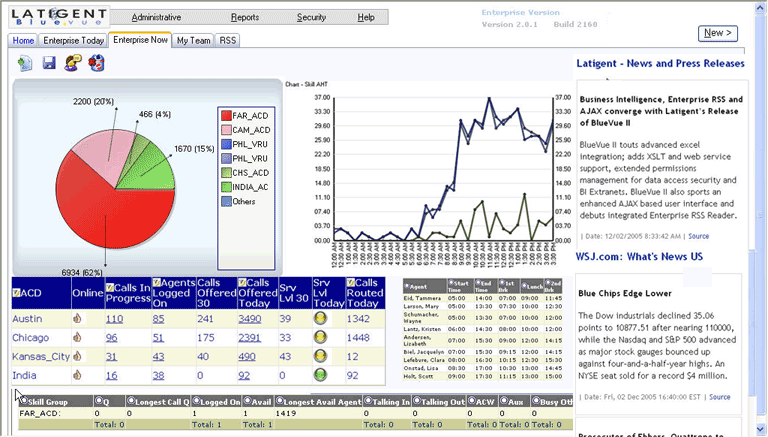
Task: Click the New > button
Action: click(717, 33)
